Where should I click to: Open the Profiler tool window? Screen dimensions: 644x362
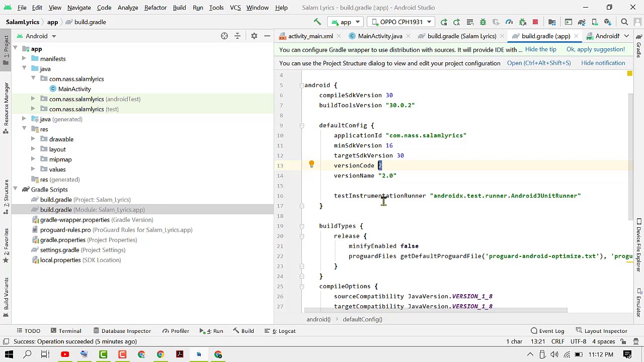pos(175,331)
